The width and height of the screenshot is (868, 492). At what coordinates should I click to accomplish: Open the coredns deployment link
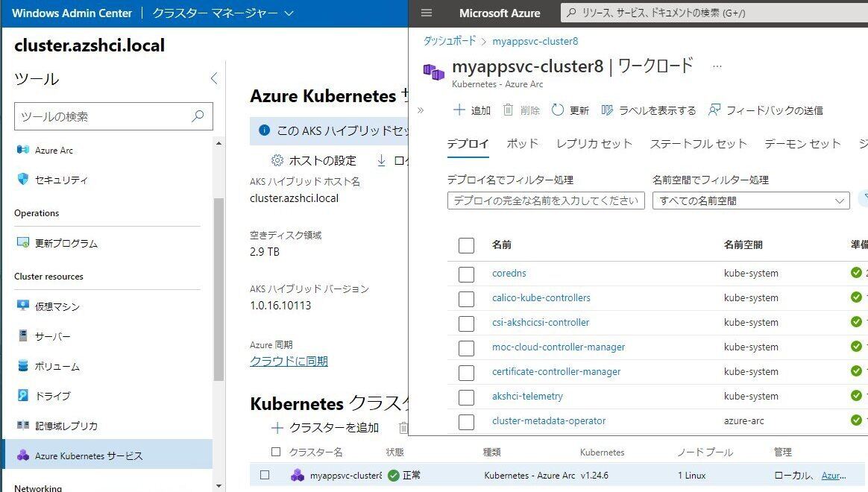509,273
